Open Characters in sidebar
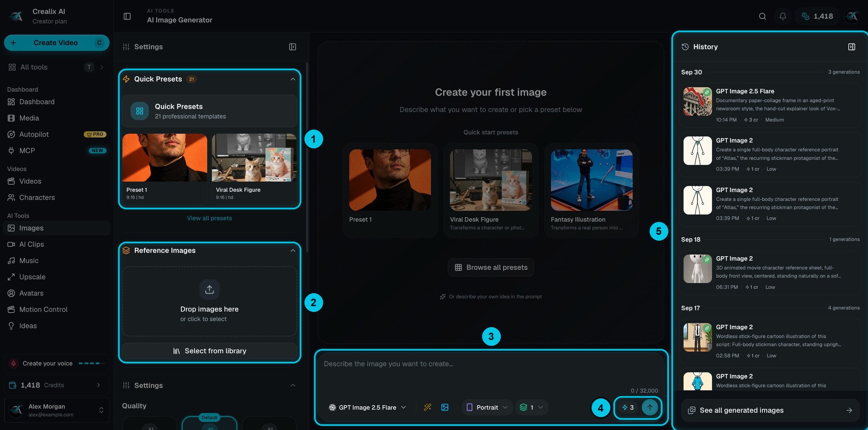The width and height of the screenshot is (868, 430). point(56,198)
